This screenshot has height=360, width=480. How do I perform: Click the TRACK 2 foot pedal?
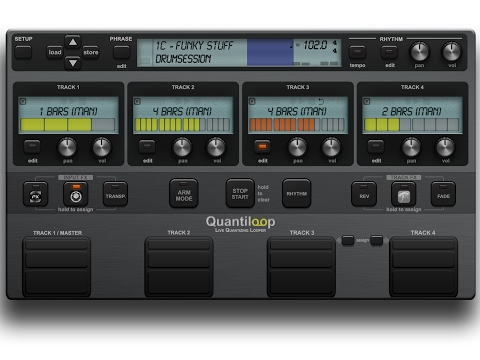tap(179, 267)
